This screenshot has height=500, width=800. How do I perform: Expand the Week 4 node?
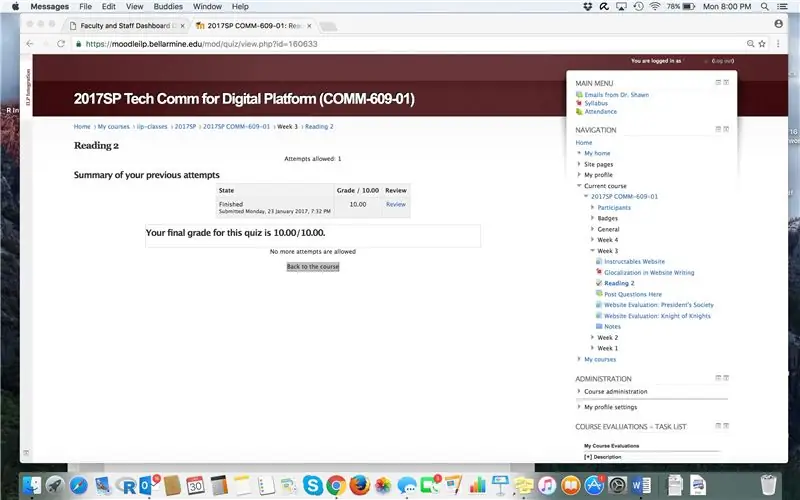point(592,239)
